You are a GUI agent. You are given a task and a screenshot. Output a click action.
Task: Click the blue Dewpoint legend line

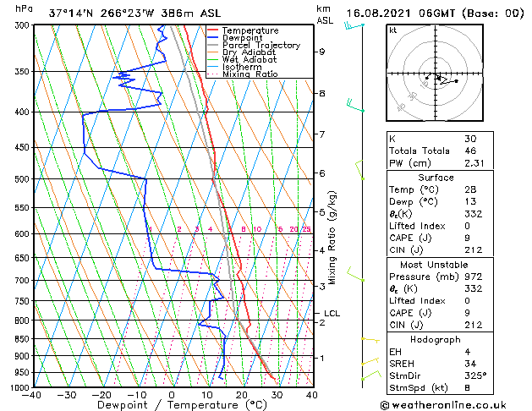click(213, 37)
